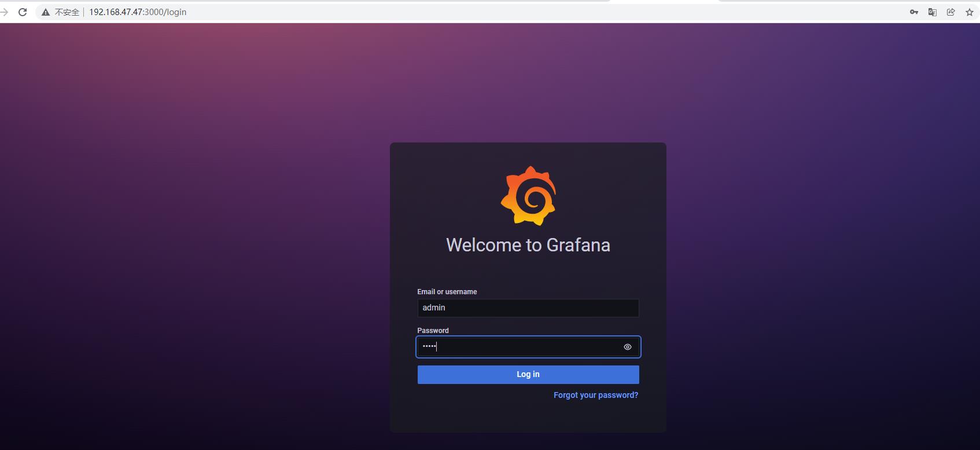Screen dimensions: 980x450
Task: Click the Password label
Action: coord(433,331)
